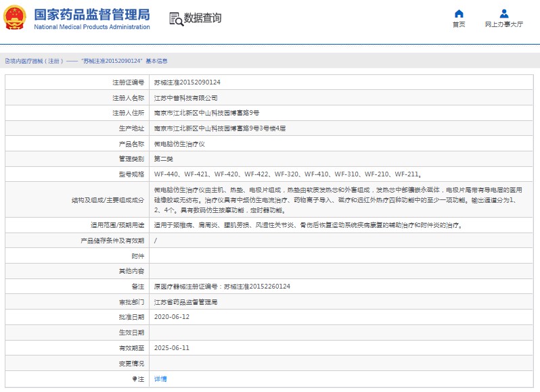Click management category 第二类
540x392 pixels.
[164, 159]
